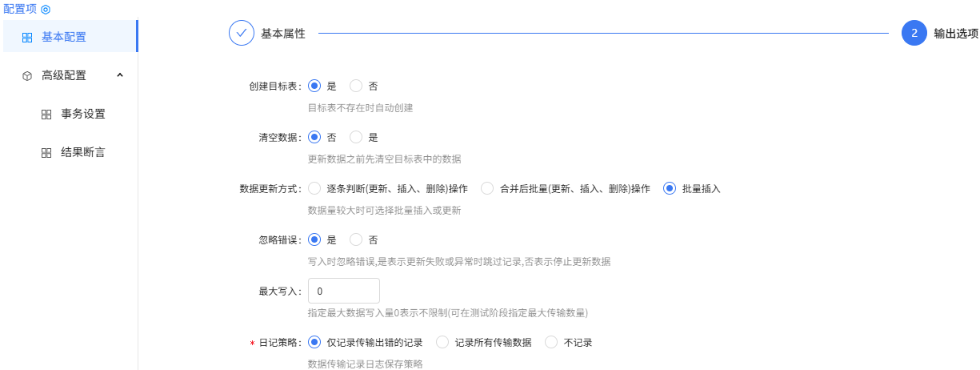Screen dimensions: 980x370
Task: Click the grid icon beside 事务设置
Action: pyautogui.click(x=46, y=115)
